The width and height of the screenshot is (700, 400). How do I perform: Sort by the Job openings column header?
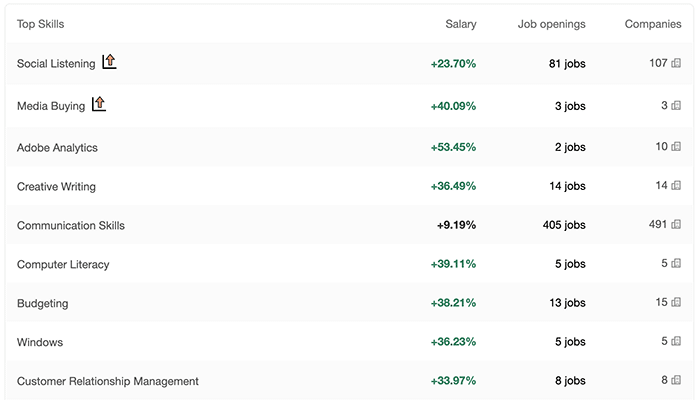coord(552,24)
